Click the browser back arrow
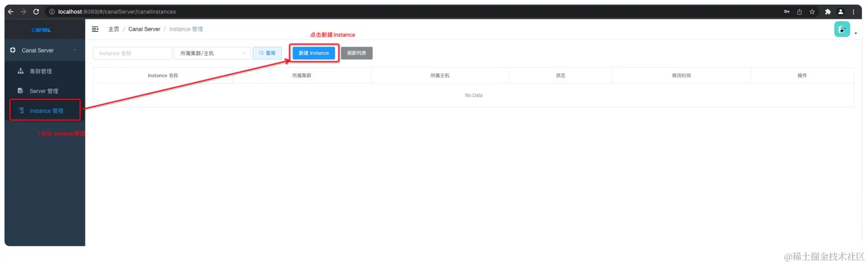 coord(11,12)
